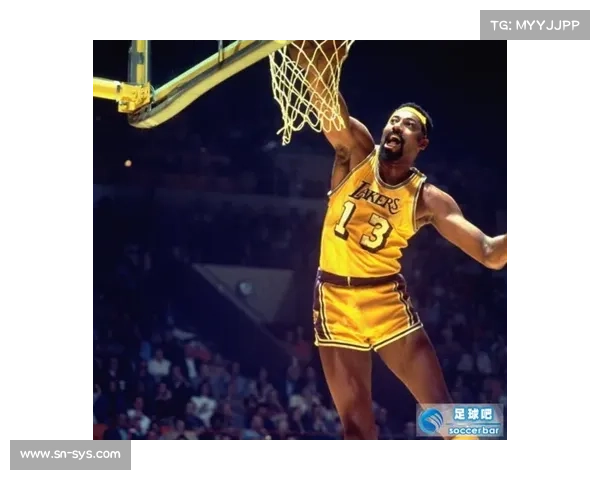Click the player's outstretched left arm

pyautogui.click(x=465, y=232)
